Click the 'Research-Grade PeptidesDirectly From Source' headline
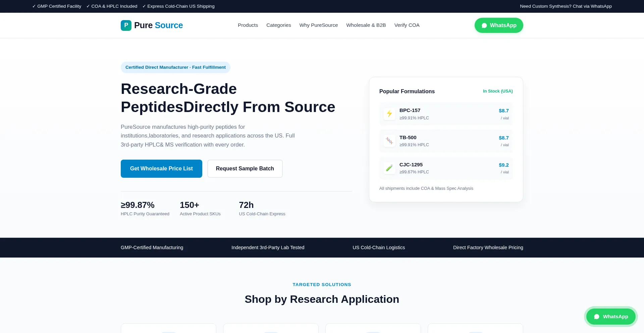Screen dimensions: 644x333 pyautogui.click(x=228, y=98)
